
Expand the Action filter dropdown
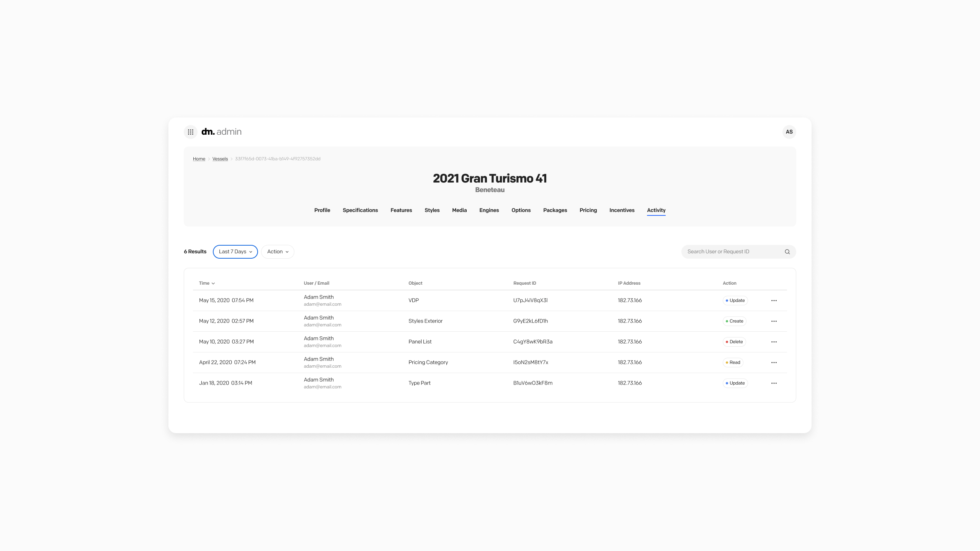click(x=278, y=252)
